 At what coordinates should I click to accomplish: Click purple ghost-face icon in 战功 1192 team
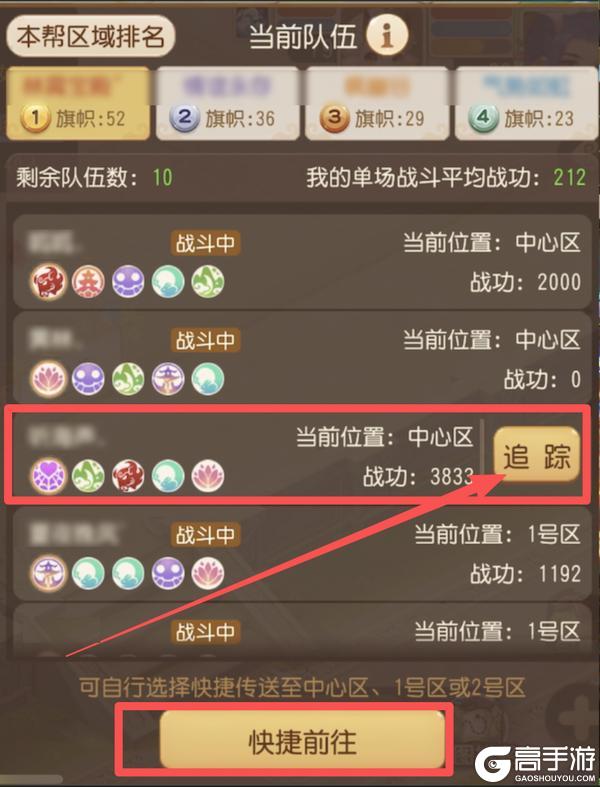click(168, 573)
